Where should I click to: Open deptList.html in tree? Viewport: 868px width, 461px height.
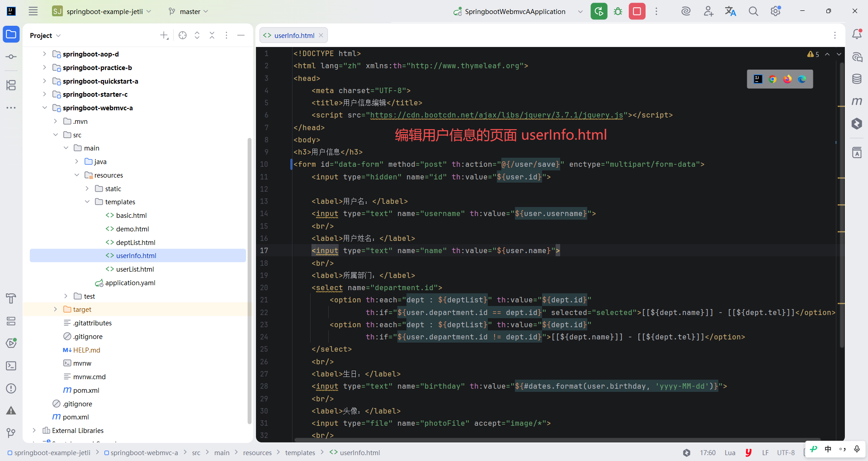(x=136, y=242)
